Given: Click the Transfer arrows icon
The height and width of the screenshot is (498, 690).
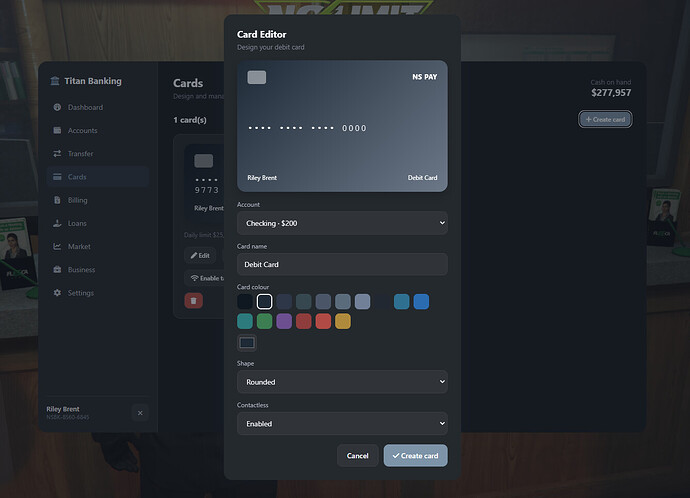Looking at the screenshot, I should (57, 154).
